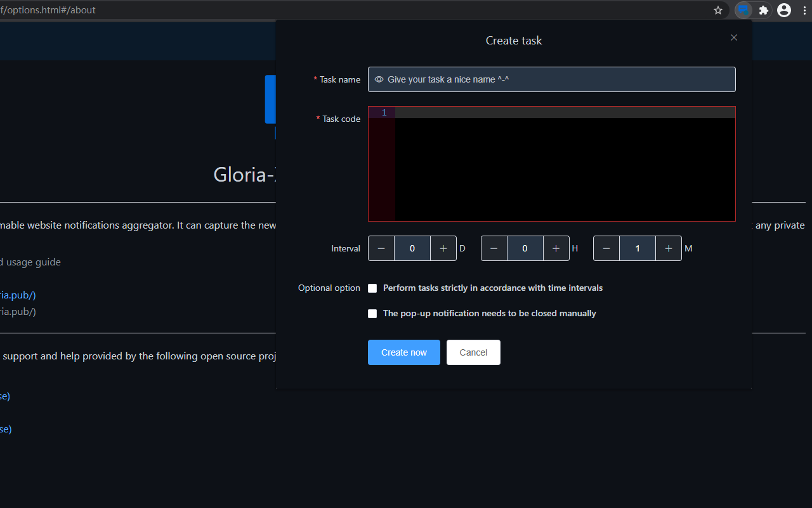Viewport: 812px width, 508px height.
Task: Bookmark this page with the star icon
Action: [718, 10]
